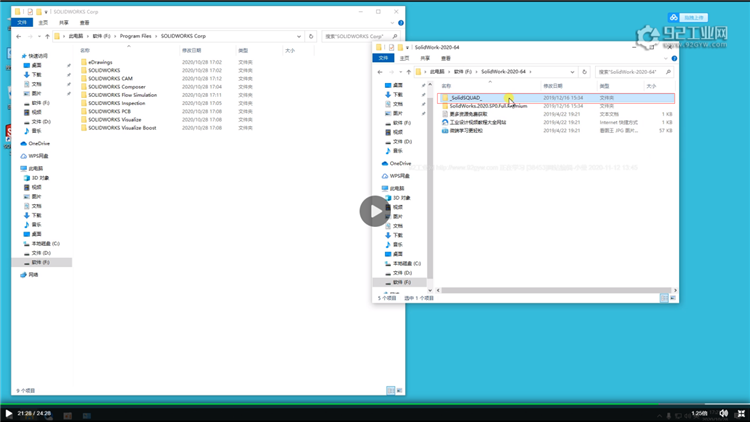Click the up arrow in SOLIDWORKS Corp window
Image resolution: width=750 pixels, height=422 pixels.
click(x=47, y=36)
